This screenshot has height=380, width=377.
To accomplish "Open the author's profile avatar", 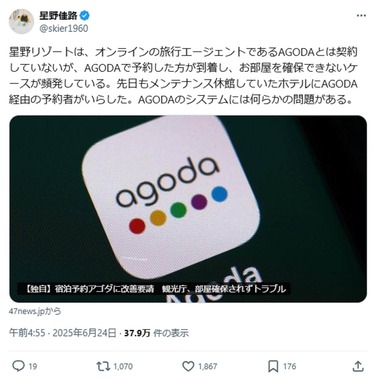I will point(21,22).
